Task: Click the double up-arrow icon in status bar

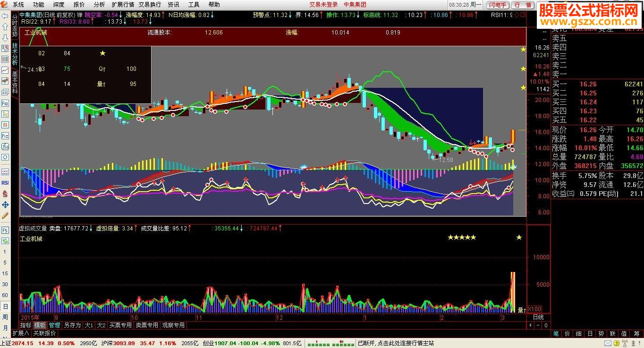Action: click(634, 343)
